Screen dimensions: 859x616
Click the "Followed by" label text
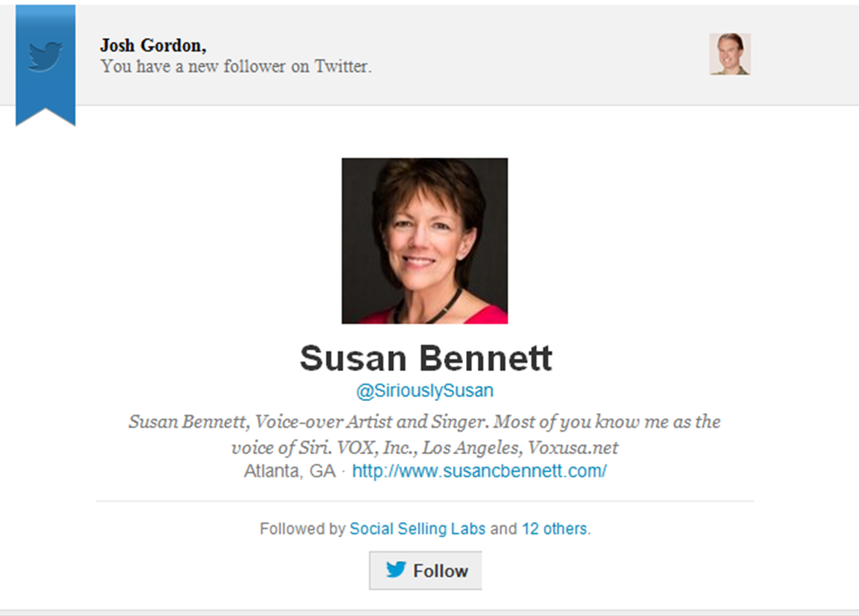(302, 529)
